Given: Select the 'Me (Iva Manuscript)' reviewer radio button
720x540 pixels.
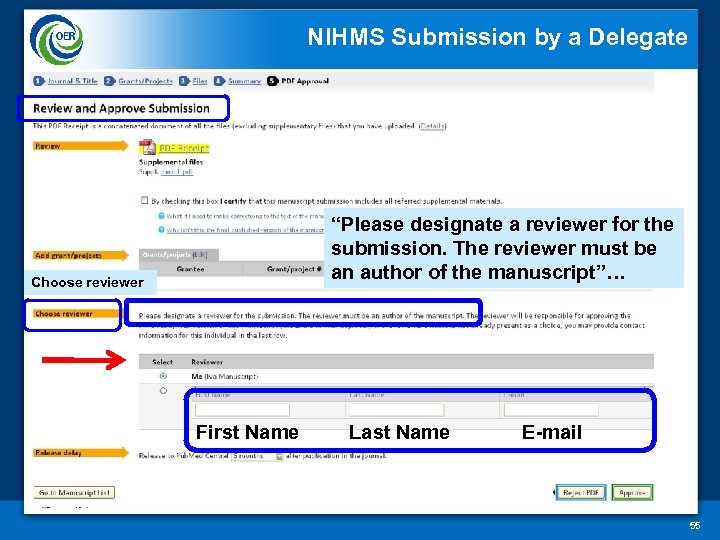Looking at the screenshot, I should [163, 376].
